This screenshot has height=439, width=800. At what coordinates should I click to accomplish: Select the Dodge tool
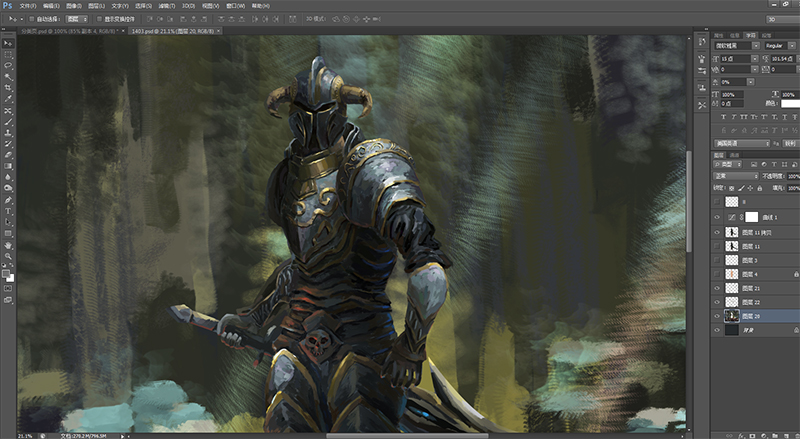[8, 188]
